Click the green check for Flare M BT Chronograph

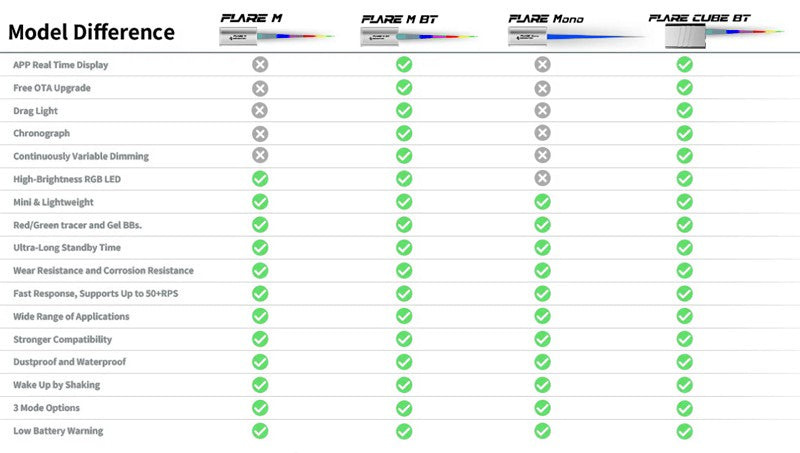[404, 133]
